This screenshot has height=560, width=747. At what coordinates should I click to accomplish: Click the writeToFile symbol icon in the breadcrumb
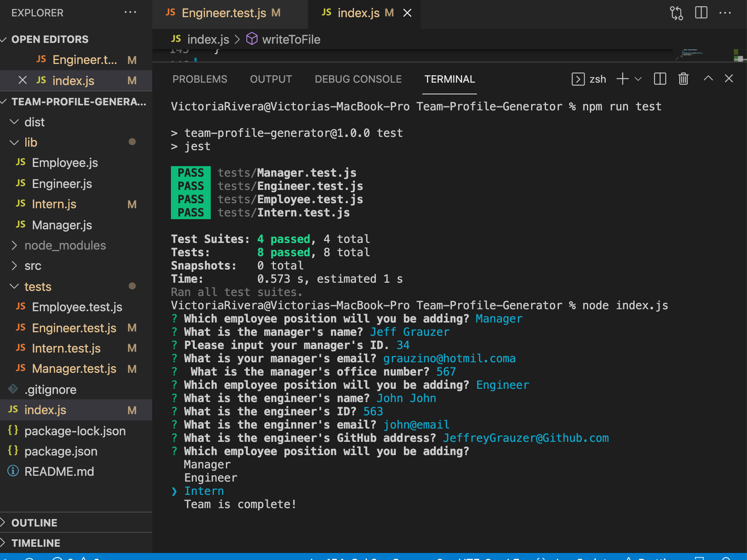point(252,39)
